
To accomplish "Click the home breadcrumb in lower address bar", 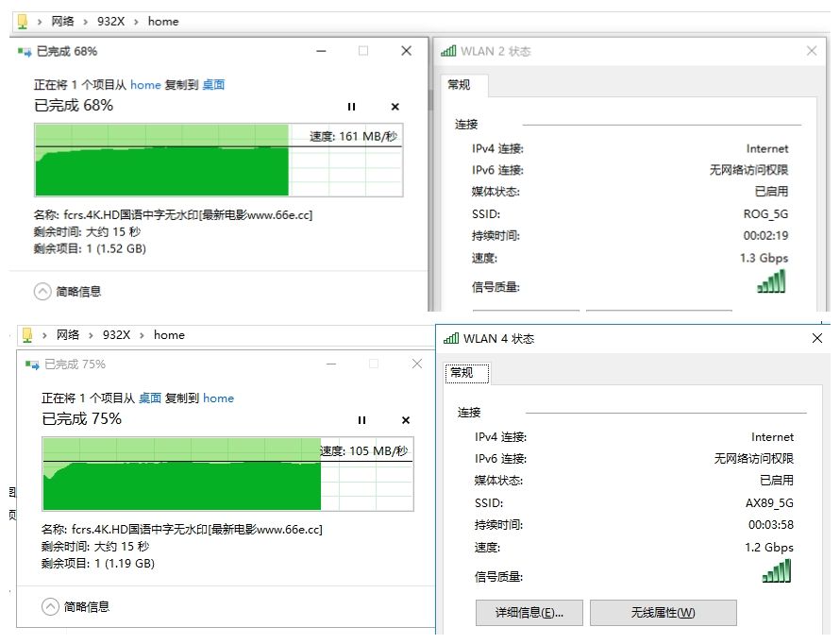I will click(x=169, y=335).
